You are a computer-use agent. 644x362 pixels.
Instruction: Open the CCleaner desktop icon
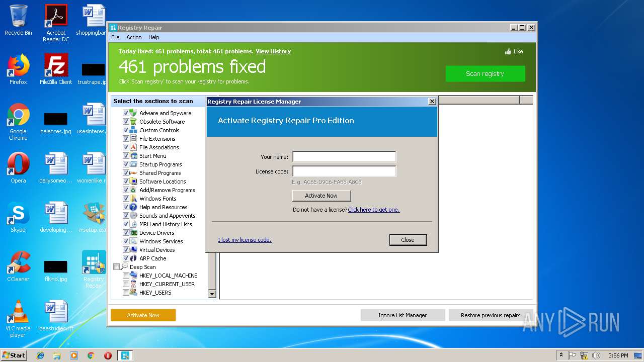18,266
